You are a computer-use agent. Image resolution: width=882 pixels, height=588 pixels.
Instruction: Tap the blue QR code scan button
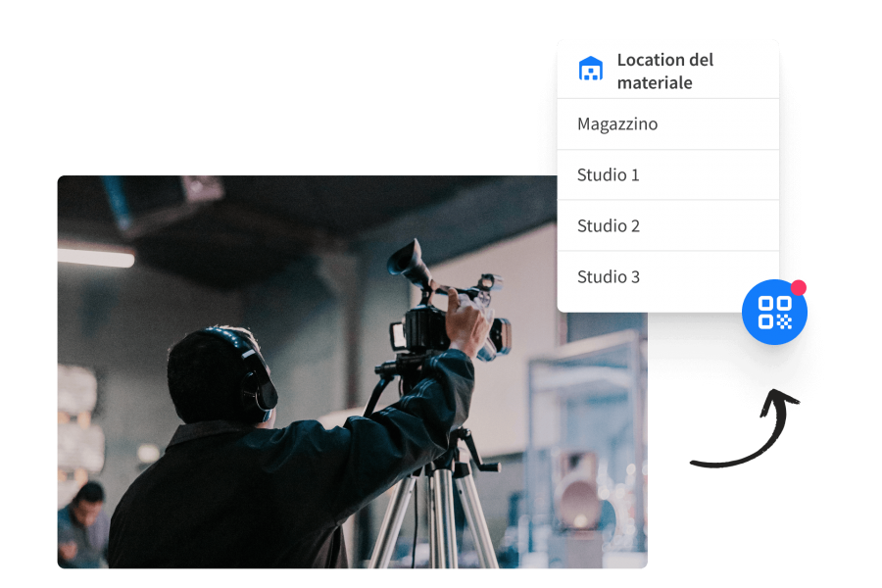coord(774,312)
